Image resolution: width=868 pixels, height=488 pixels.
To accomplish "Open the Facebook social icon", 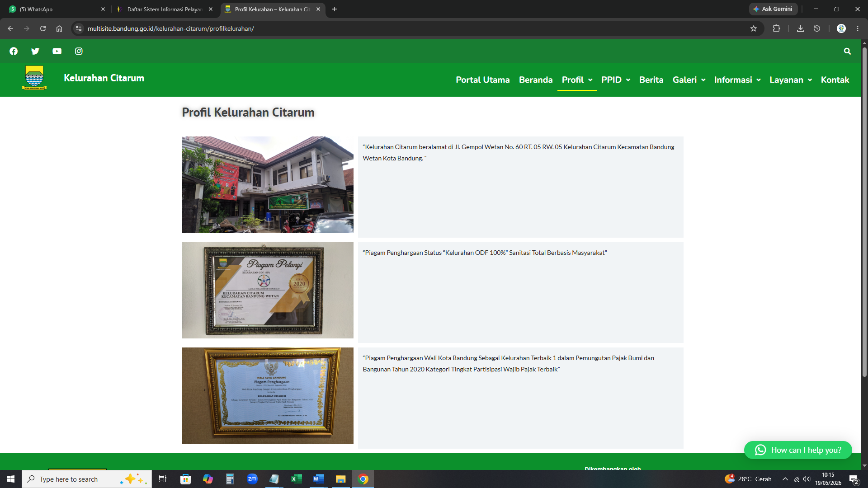I will click(14, 51).
